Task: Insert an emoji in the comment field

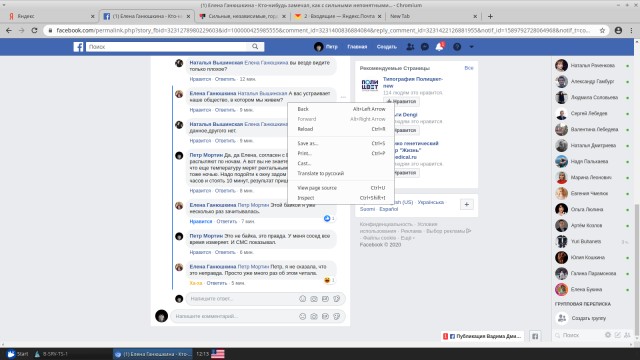Action: pos(302,316)
